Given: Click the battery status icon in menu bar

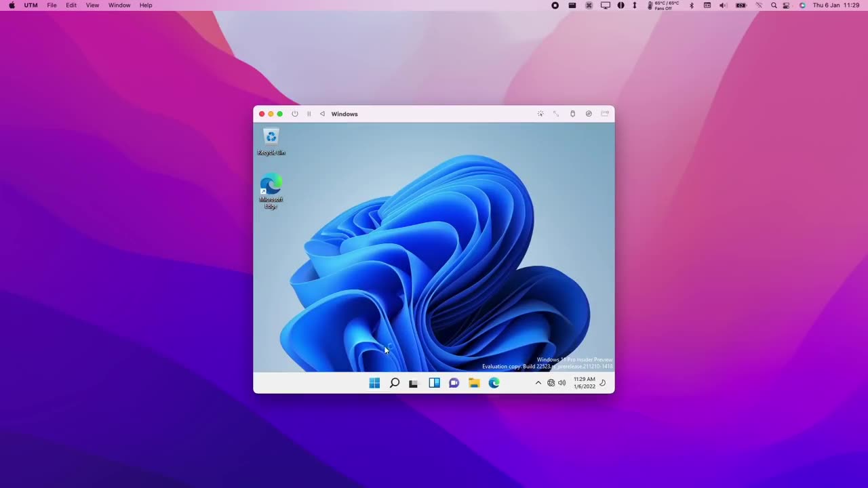Looking at the screenshot, I should pyautogui.click(x=741, y=5).
